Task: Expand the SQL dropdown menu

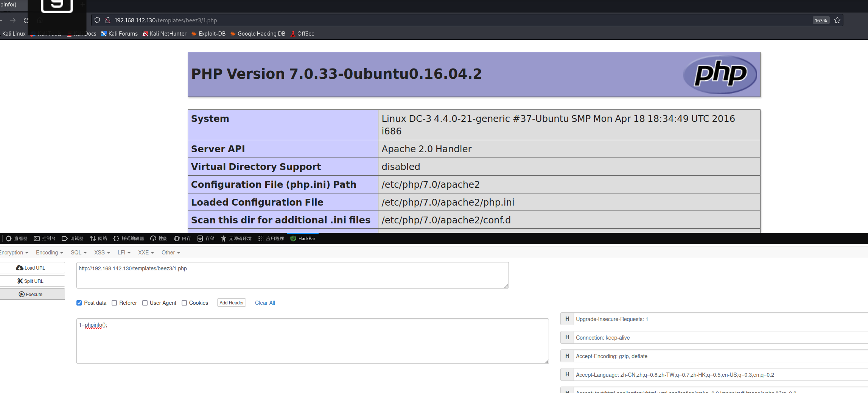Action: click(78, 253)
